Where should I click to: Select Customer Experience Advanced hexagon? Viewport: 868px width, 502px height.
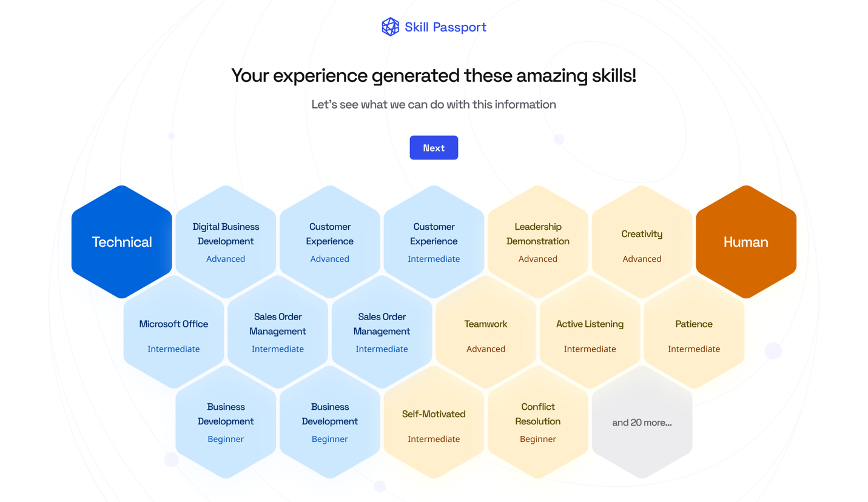(x=330, y=242)
